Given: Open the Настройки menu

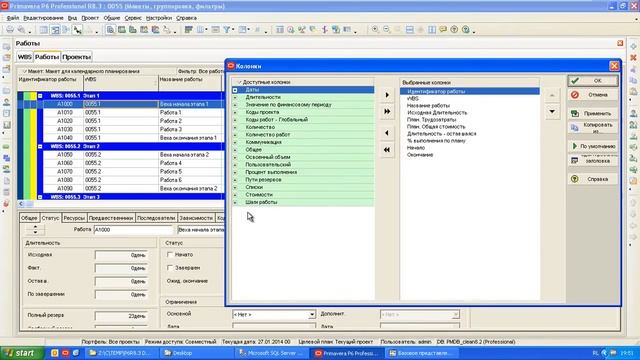Looking at the screenshot, I should tap(159, 18).
